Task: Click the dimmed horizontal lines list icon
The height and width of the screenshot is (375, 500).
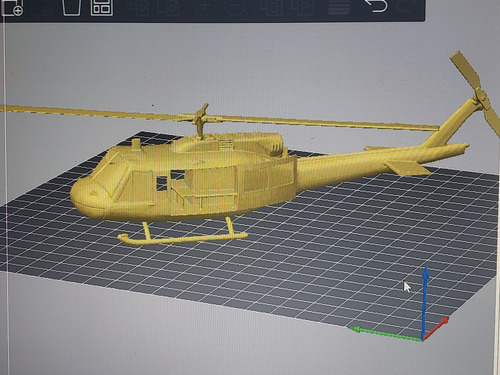Action: pos(339,7)
